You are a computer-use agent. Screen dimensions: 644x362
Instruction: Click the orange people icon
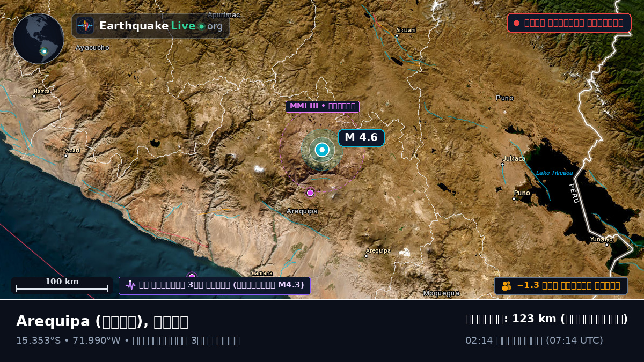(507, 286)
